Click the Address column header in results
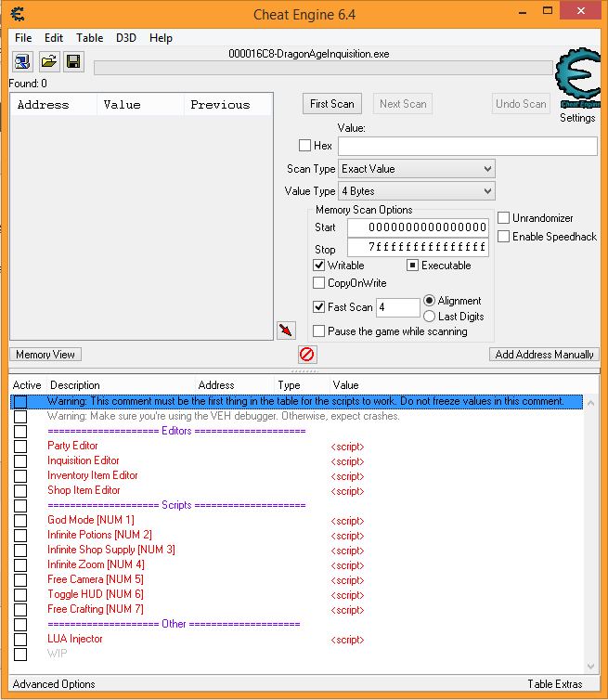The width and height of the screenshot is (608, 700). coord(53,105)
